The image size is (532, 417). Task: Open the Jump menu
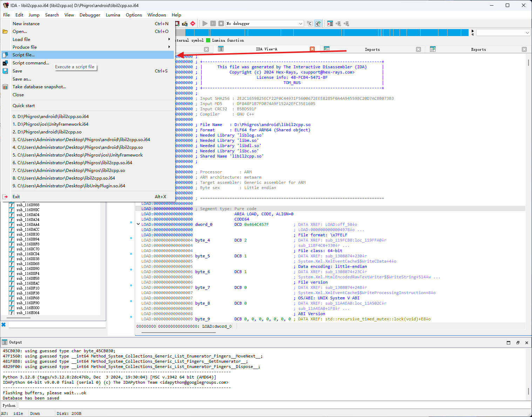34,15
